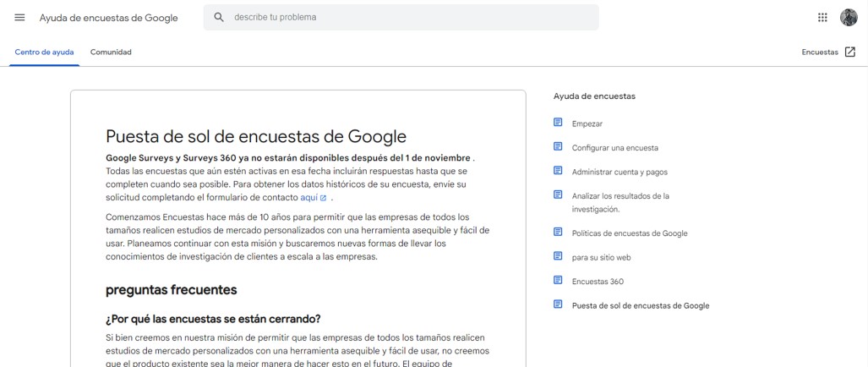
Task: Click the 'Ayuda de encuestas' sidebar heading
Action: pyautogui.click(x=594, y=96)
